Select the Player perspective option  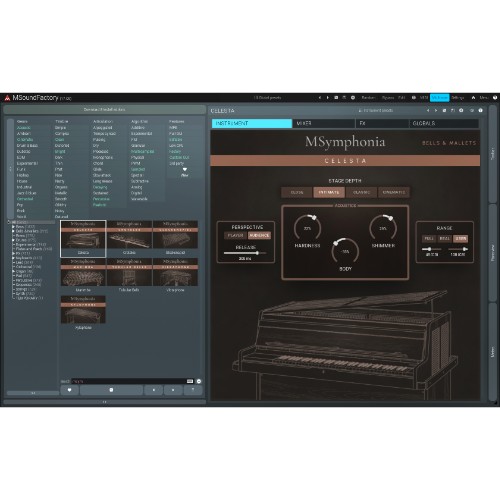pos(235,235)
